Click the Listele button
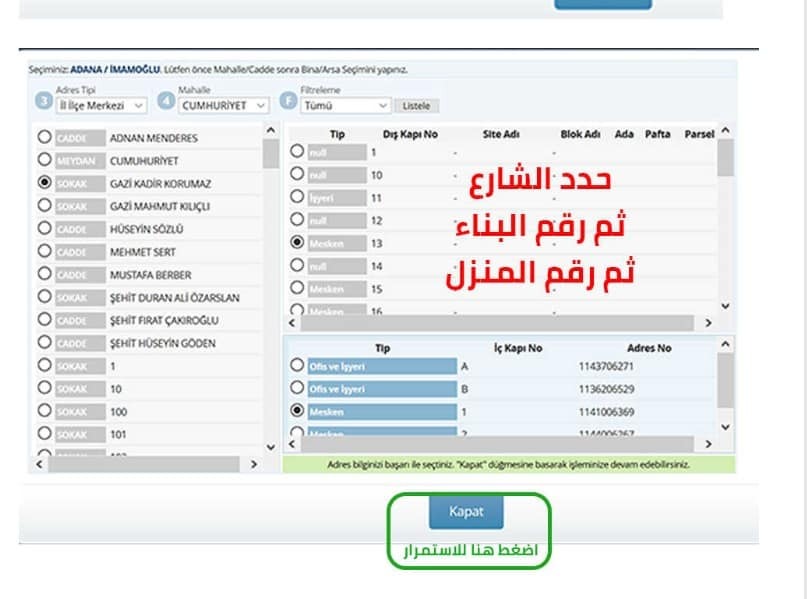 (x=416, y=105)
